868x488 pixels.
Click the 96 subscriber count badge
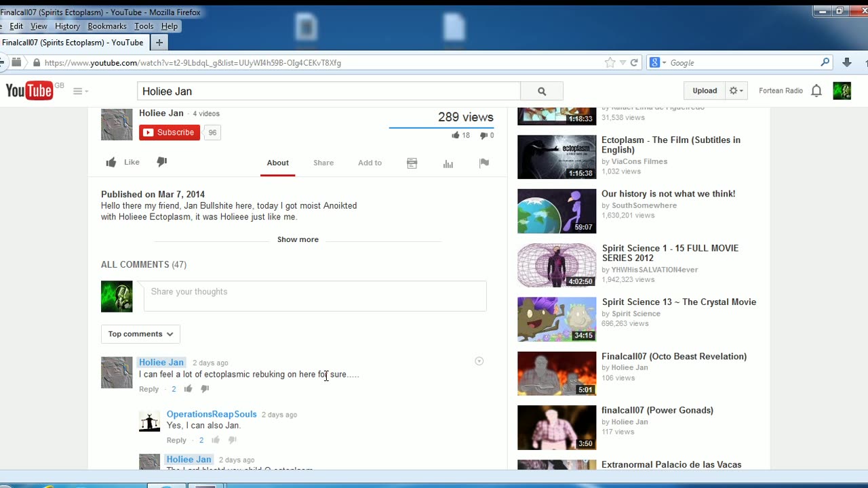(x=212, y=133)
